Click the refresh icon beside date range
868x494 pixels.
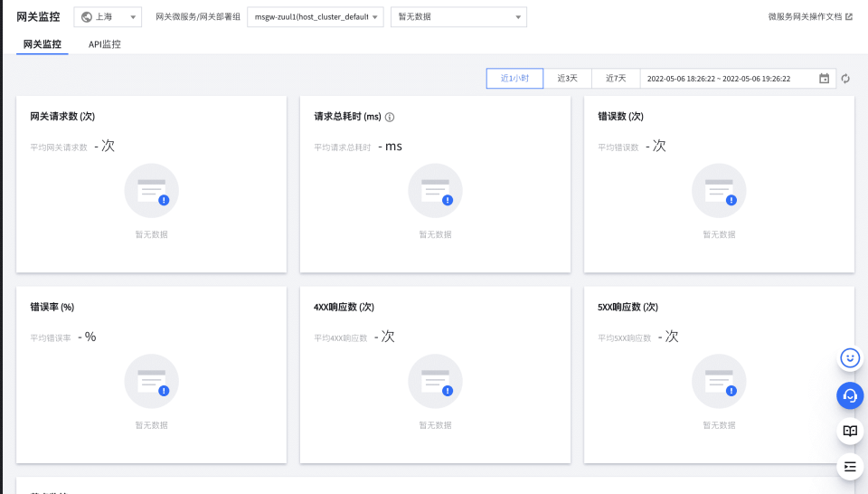(x=845, y=79)
